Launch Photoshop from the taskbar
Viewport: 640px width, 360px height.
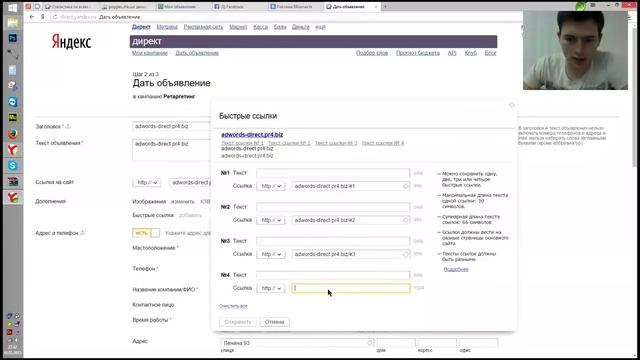tap(13, 38)
